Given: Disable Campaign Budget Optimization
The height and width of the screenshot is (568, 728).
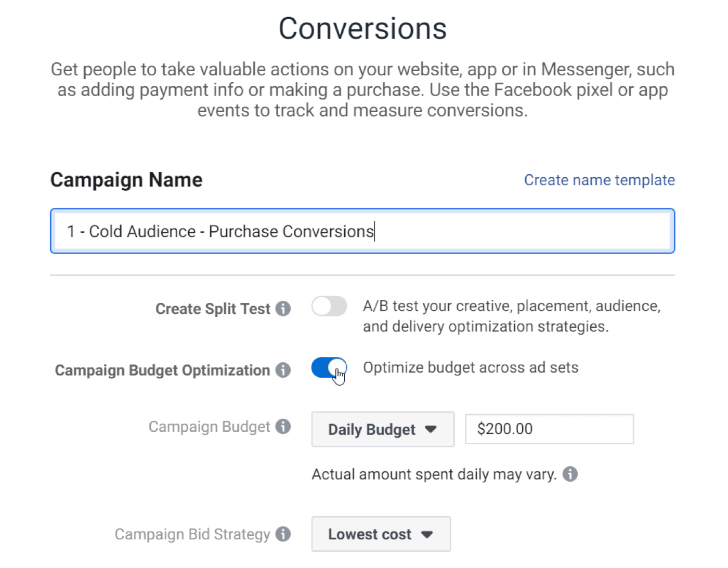Looking at the screenshot, I should click(329, 368).
